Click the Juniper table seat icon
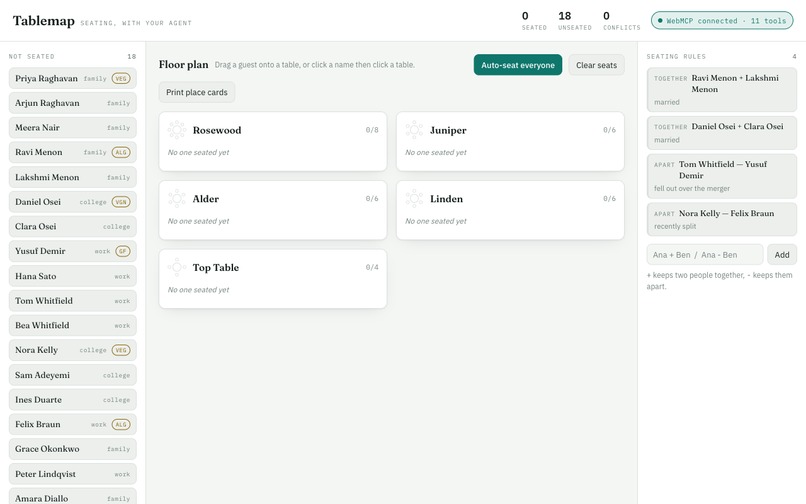 [414, 130]
